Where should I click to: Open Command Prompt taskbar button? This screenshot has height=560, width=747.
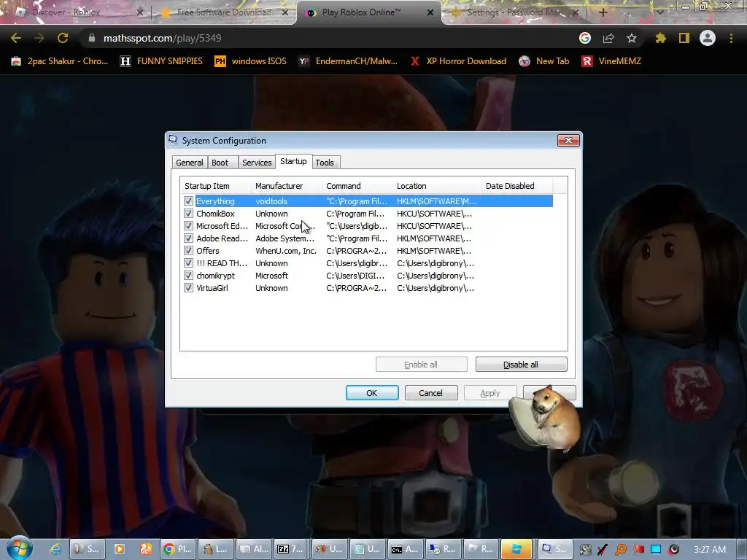pyautogui.click(x=405, y=549)
